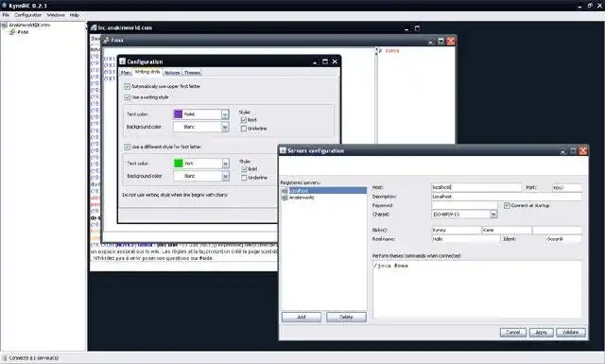Screen dimensions: 605x364
Task: Click the connection icon in the status bar
Action: coord(5,358)
